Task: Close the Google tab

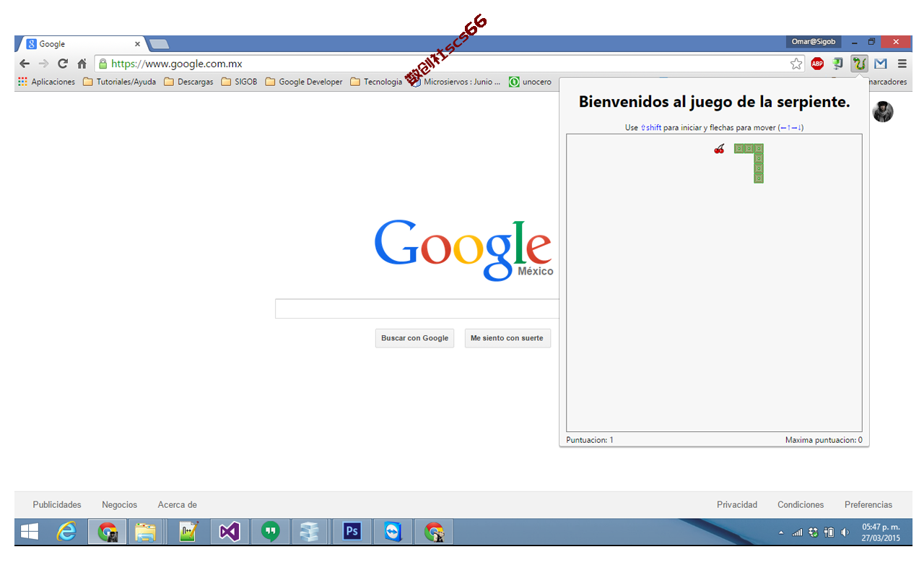Action: [137, 44]
